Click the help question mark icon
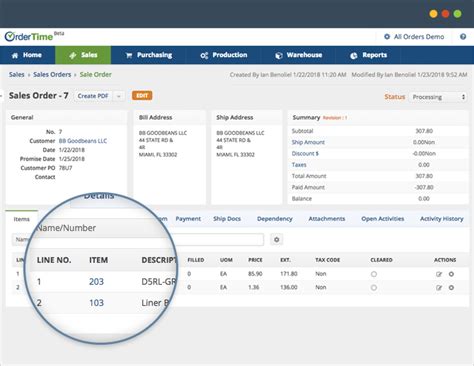Image resolution: width=474 pixels, height=366 pixels. coord(463,37)
